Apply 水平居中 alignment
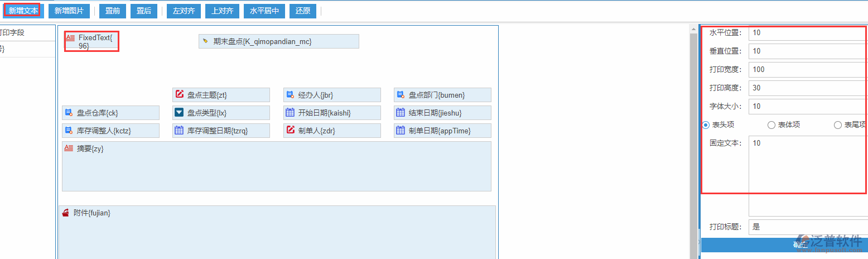868x259 pixels. pyautogui.click(x=264, y=11)
